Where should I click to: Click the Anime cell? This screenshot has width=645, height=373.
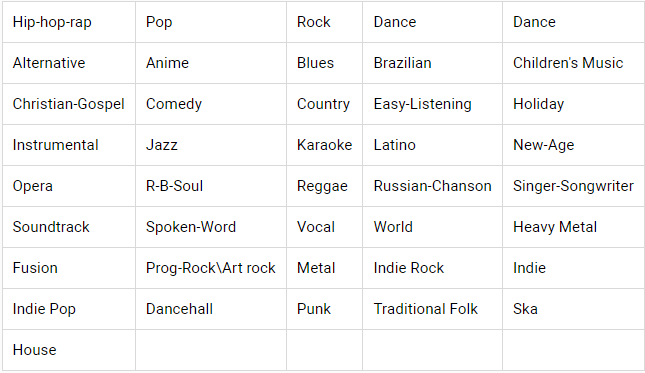coord(211,63)
